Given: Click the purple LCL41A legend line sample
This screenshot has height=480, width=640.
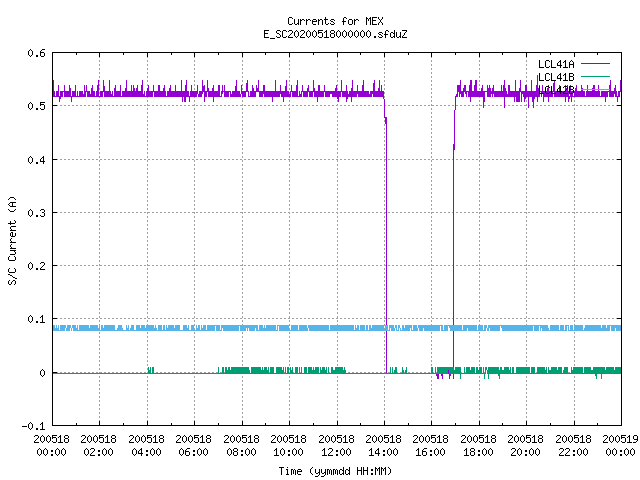Looking at the screenshot, I should tap(595, 64).
